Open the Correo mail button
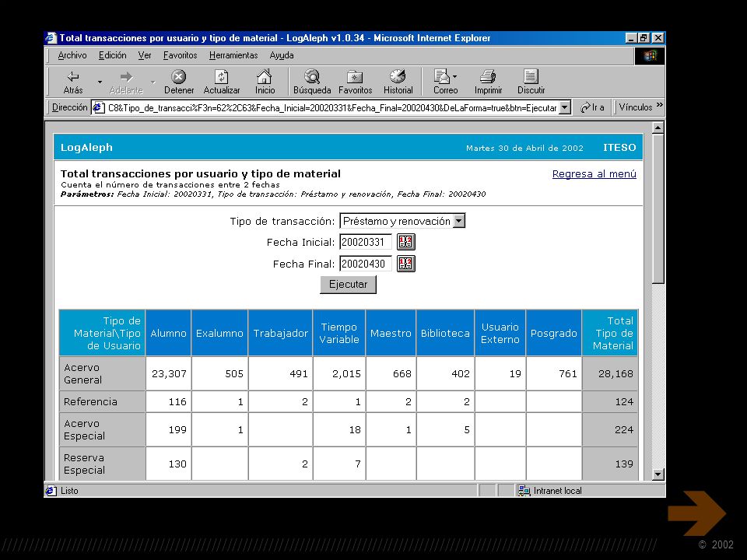 445,82
